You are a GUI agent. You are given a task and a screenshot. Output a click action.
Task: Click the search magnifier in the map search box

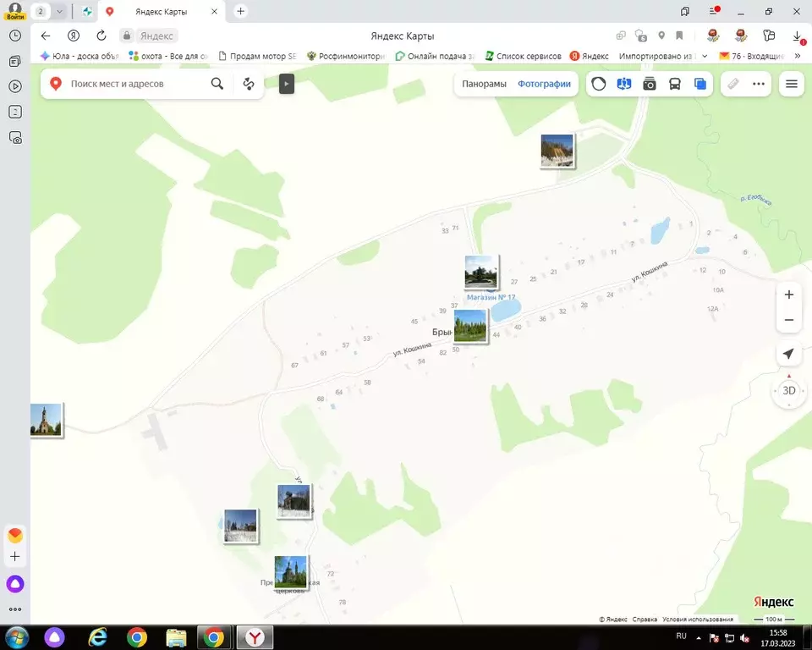point(217,84)
